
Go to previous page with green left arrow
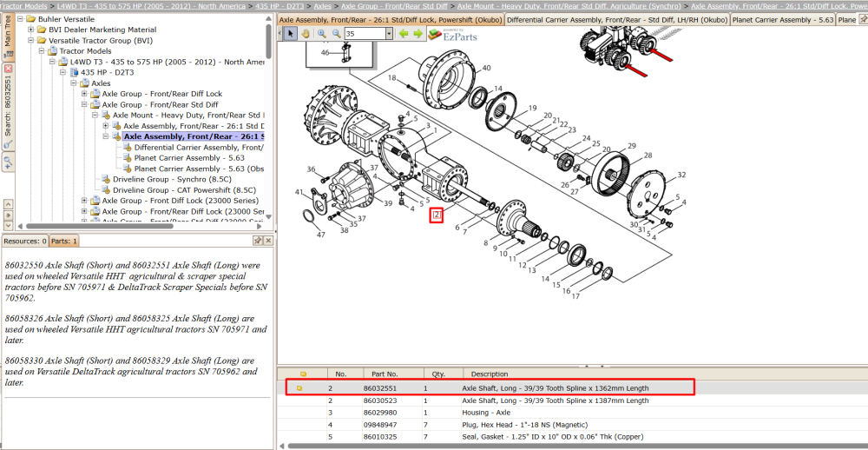click(x=404, y=34)
